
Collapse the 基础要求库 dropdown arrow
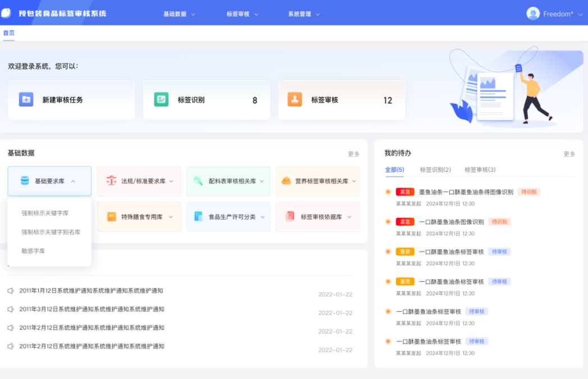pos(74,181)
